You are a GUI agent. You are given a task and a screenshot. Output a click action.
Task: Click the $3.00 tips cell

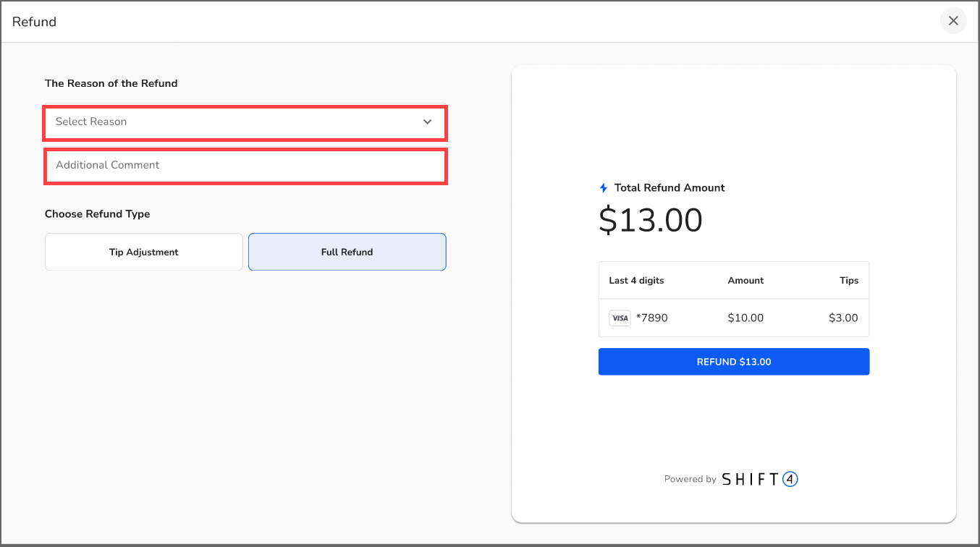click(843, 318)
